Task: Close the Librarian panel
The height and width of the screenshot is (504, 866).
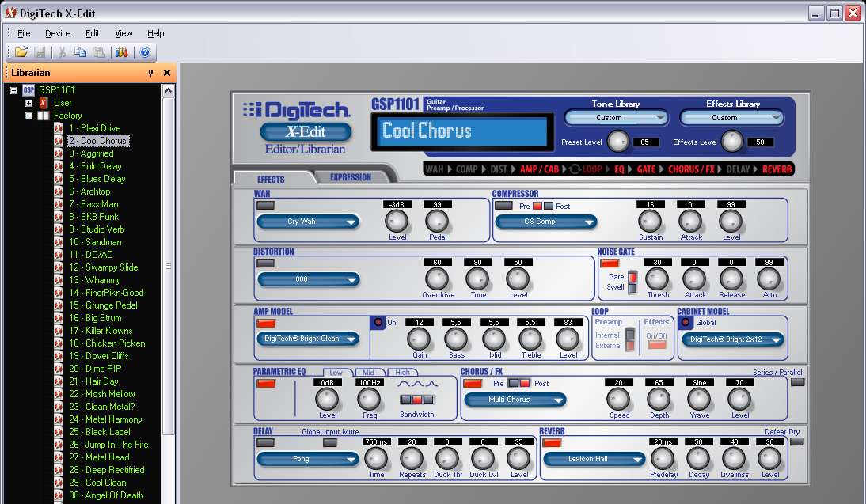Action: point(167,73)
